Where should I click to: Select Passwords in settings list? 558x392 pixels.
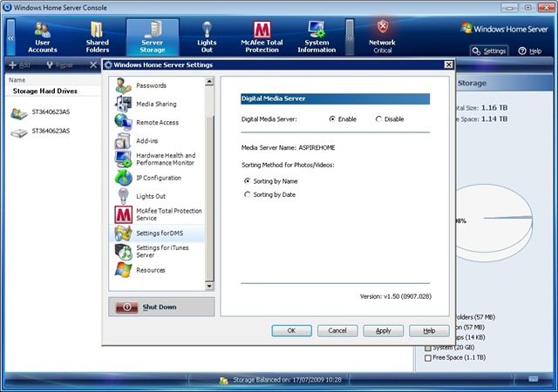(x=157, y=85)
